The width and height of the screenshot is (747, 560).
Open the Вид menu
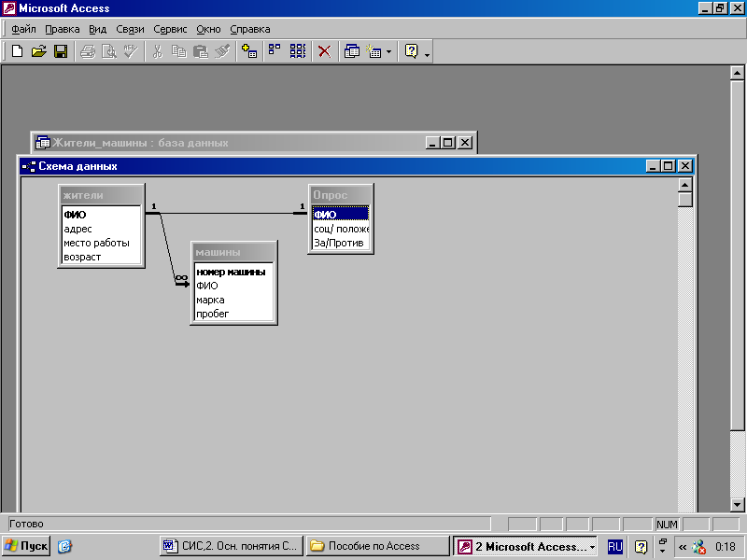[x=98, y=29]
